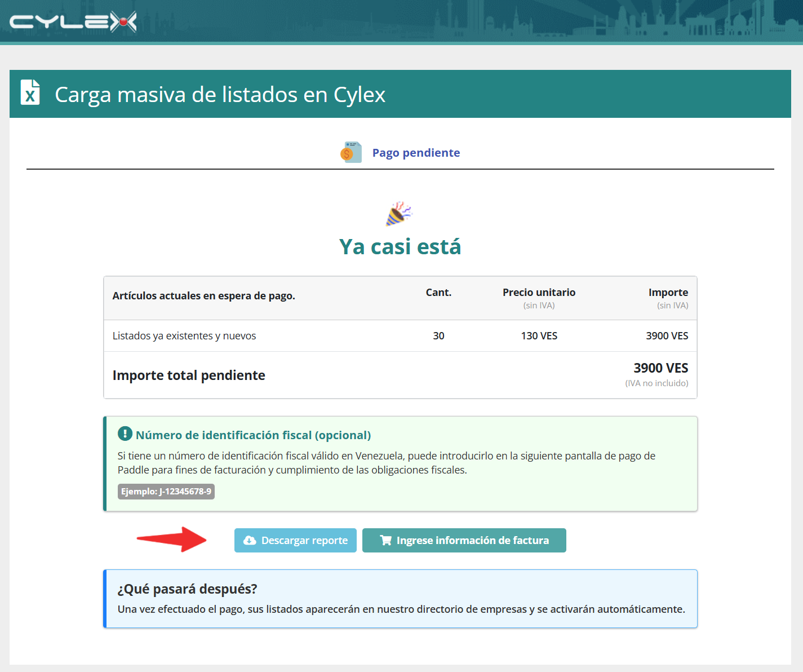Click the 'Importe total pendiente' label

pyautogui.click(x=189, y=375)
